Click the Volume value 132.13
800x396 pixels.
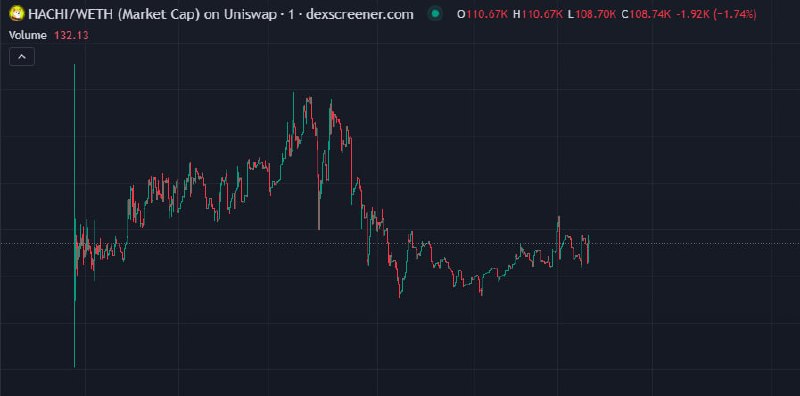coord(71,35)
